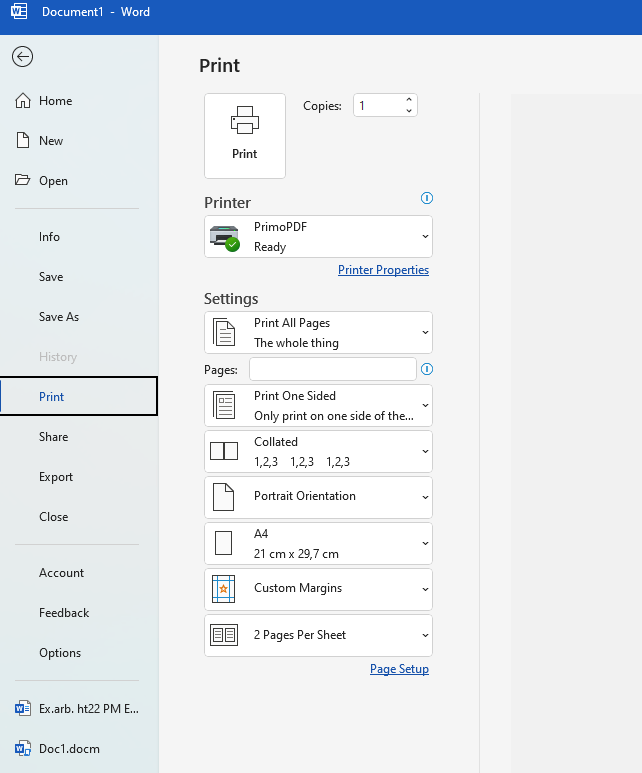Open recent file Ex.arb. ht22 PM E...
This screenshot has height=773, width=642.
tap(79, 708)
